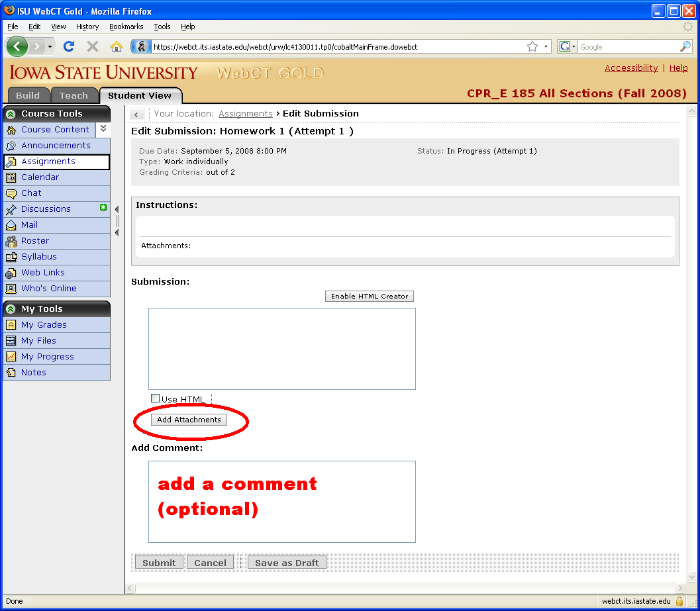
Task: Click the My Grades icon
Action: (x=11, y=325)
